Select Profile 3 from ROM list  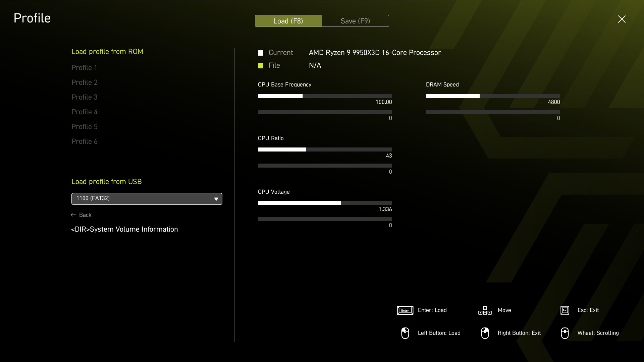pyautogui.click(x=85, y=97)
